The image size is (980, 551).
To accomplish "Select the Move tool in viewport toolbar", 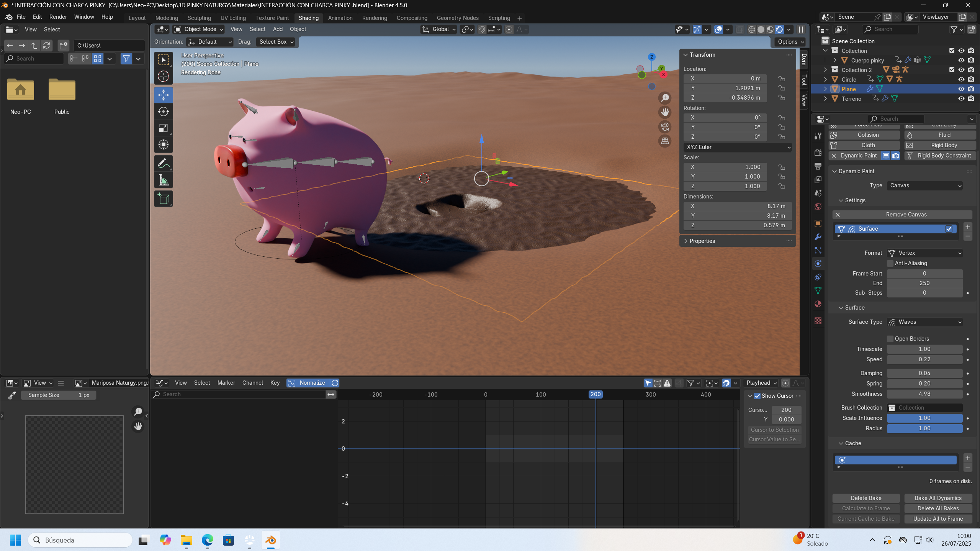I will (x=164, y=95).
